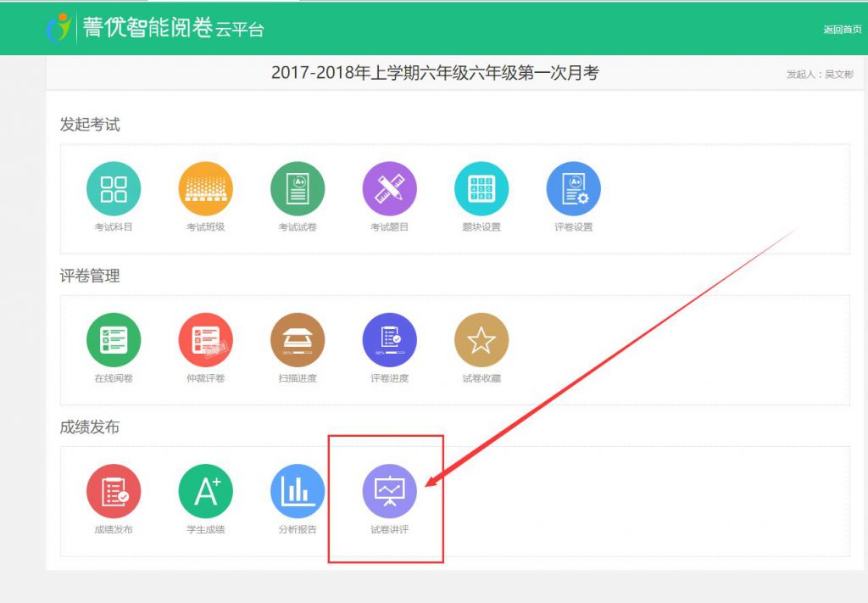868x603 pixels.
Task: Click the blue 评卷设置 icon
Action: pos(574,188)
